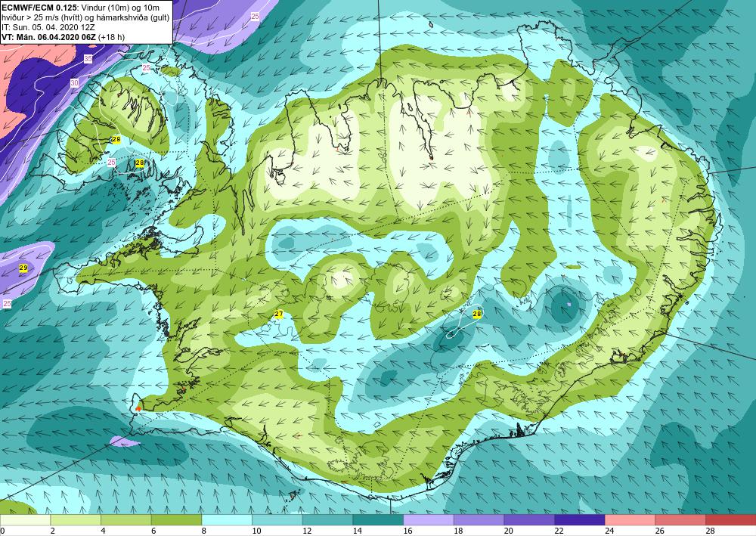
Task: Select the 2–4 m/s light green legend swatch
Action: tap(75, 520)
